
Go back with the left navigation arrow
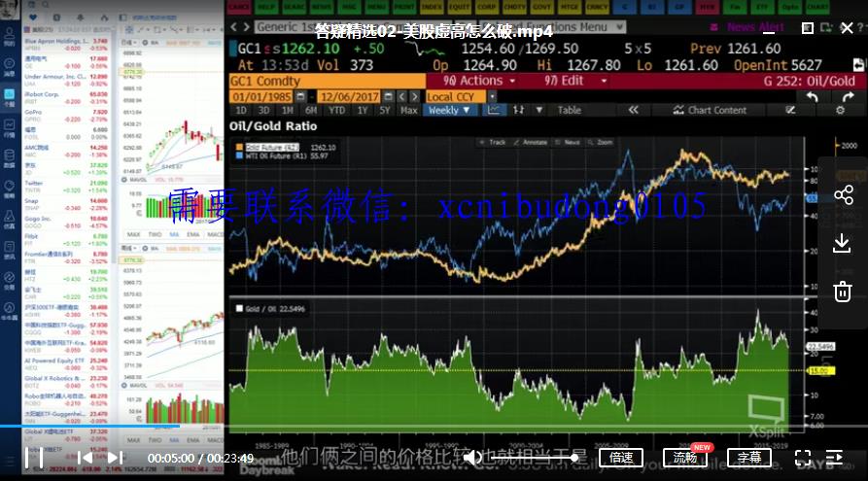234,26
